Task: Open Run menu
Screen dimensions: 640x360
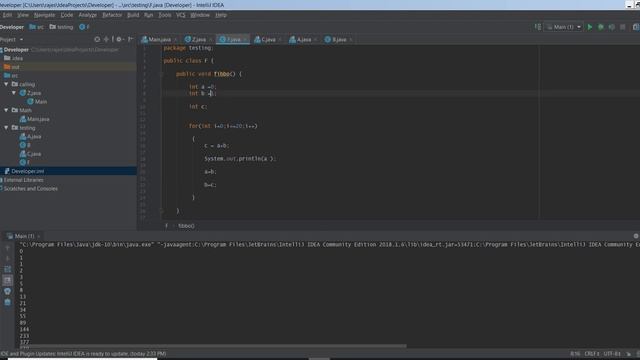Action: (x=149, y=15)
